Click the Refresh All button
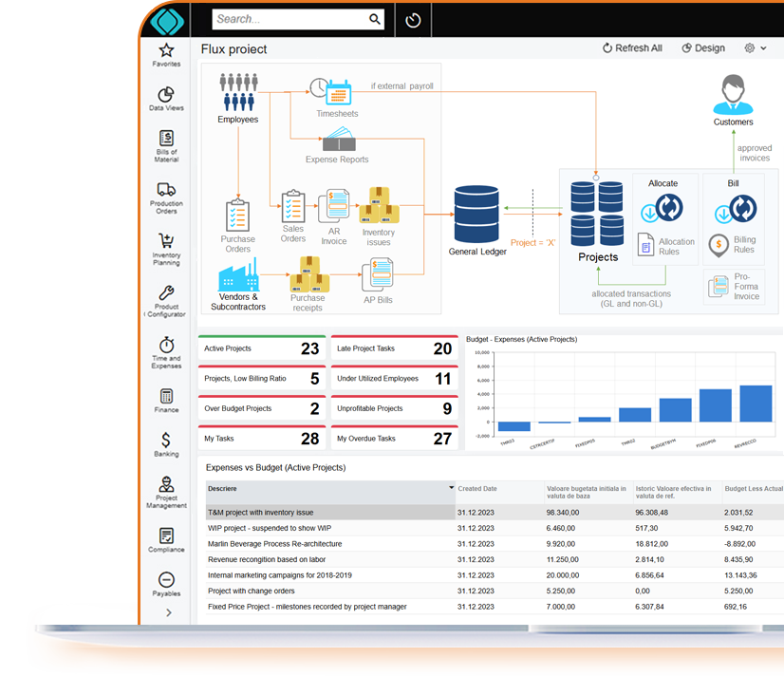784x695 pixels. click(x=632, y=48)
